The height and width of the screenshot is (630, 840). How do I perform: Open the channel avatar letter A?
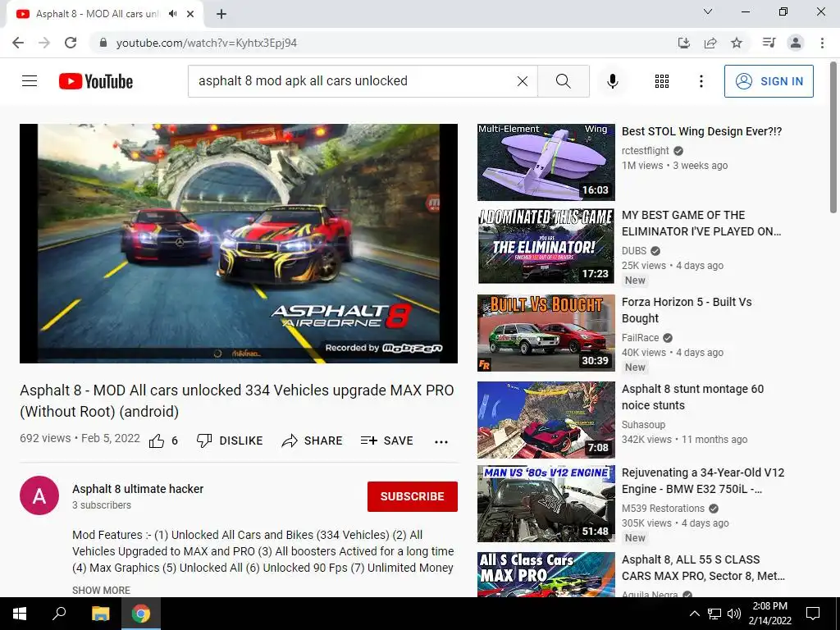[39, 495]
